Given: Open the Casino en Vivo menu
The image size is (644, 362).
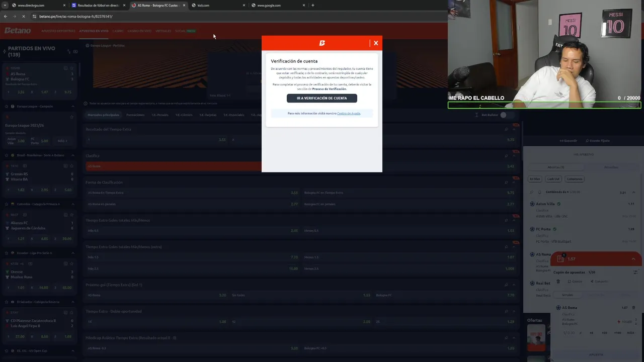Looking at the screenshot, I should pos(139,31).
